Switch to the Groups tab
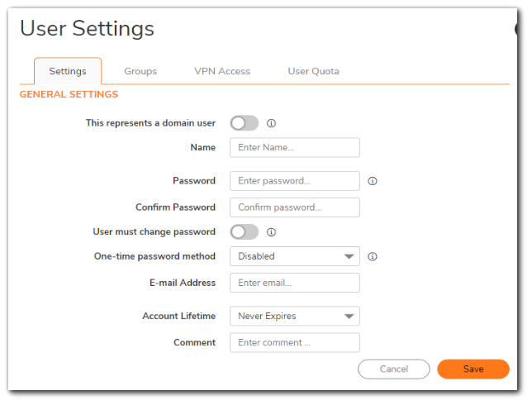 140,71
